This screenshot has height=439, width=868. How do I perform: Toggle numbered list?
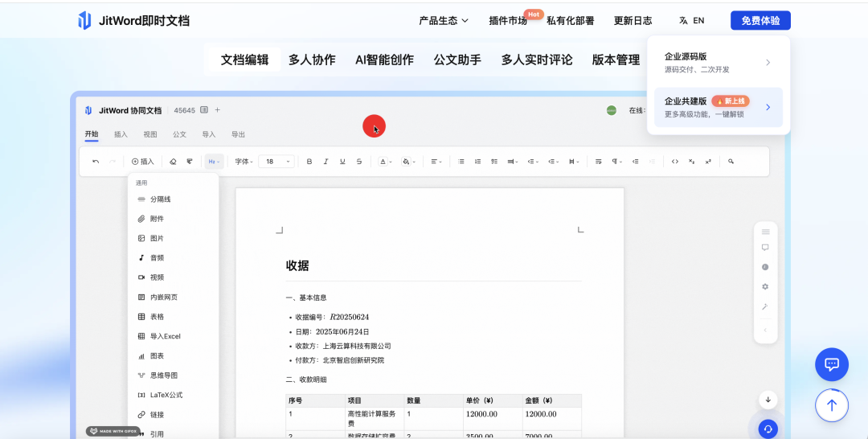coord(477,162)
